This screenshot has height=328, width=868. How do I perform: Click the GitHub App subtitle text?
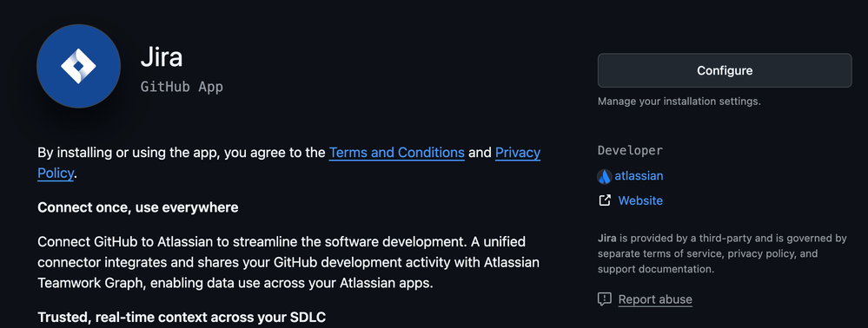pyautogui.click(x=182, y=87)
